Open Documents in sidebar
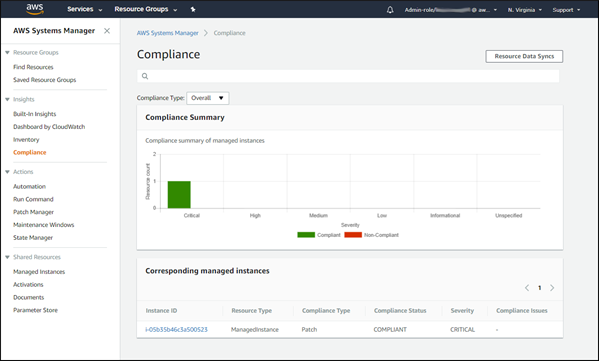This screenshot has width=599, height=361. [29, 297]
